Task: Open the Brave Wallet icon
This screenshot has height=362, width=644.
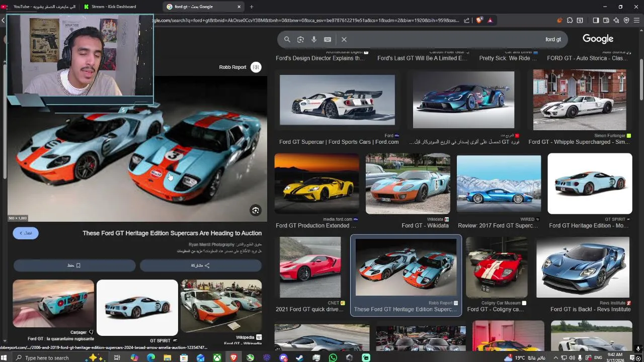Action: tap(606, 20)
